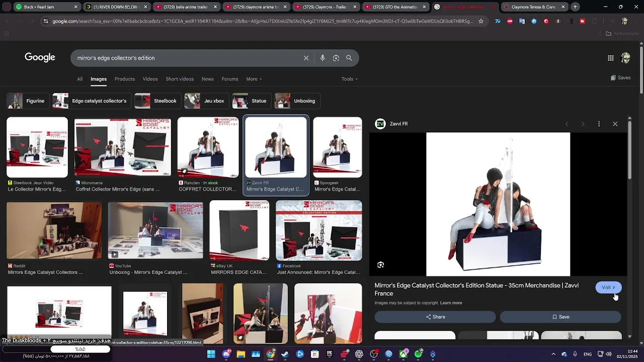This screenshot has width=644, height=362.
Task: Show previous image in preview panel
Action: pos(567,124)
